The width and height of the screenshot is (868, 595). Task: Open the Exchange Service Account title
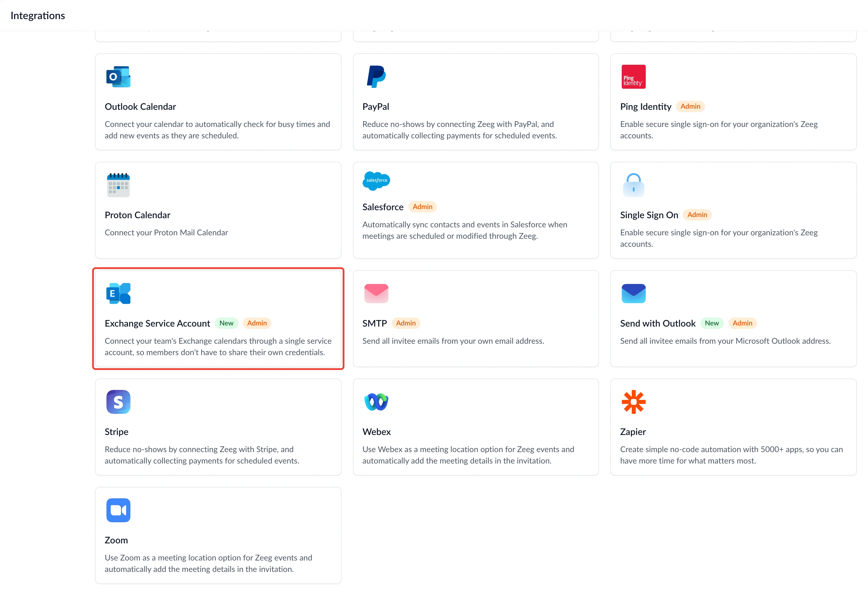coord(157,323)
